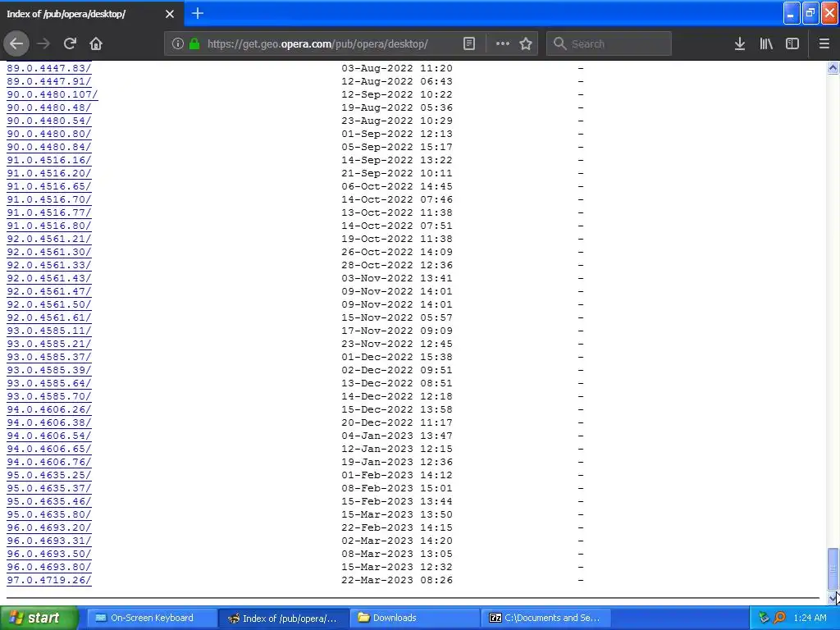Open the 92.0.4561.61/ folder link
Image resolution: width=840 pixels, height=630 pixels.
point(48,317)
